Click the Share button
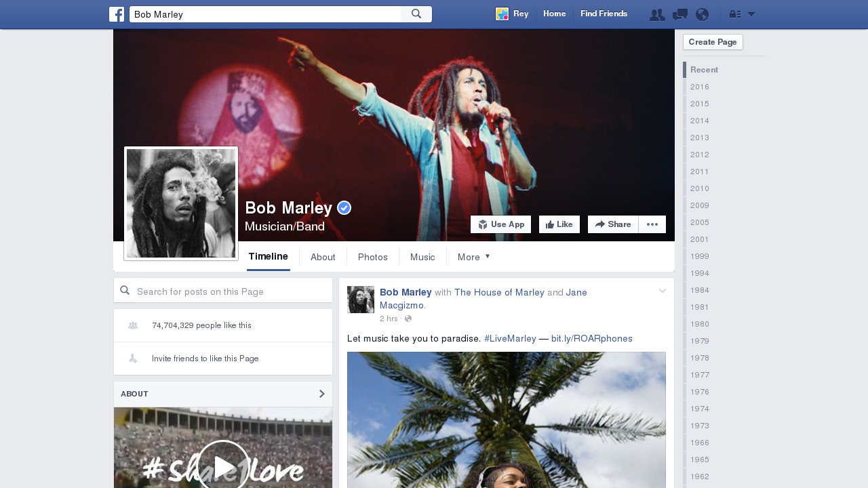Screen dimensions: 868x488 [x=613, y=224]
